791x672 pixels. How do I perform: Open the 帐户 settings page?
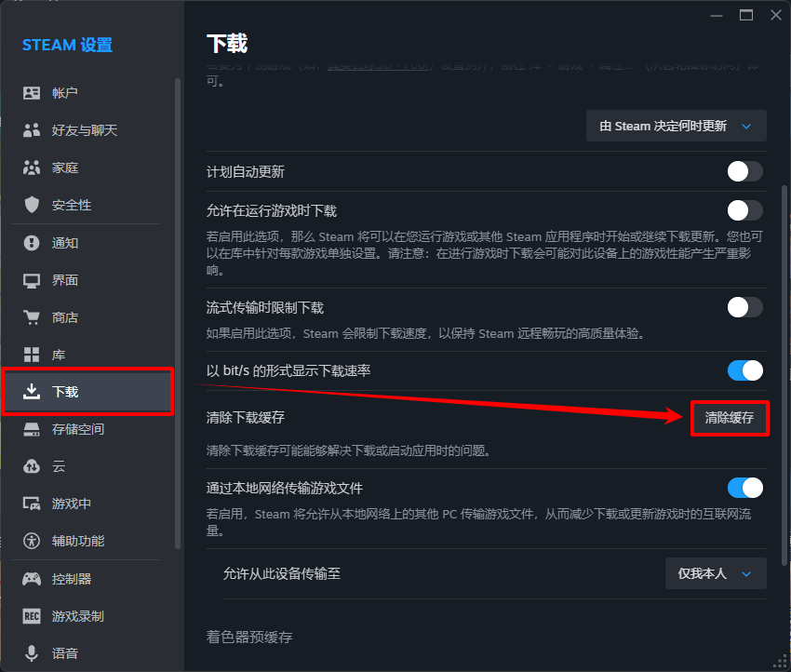point(87,93)
